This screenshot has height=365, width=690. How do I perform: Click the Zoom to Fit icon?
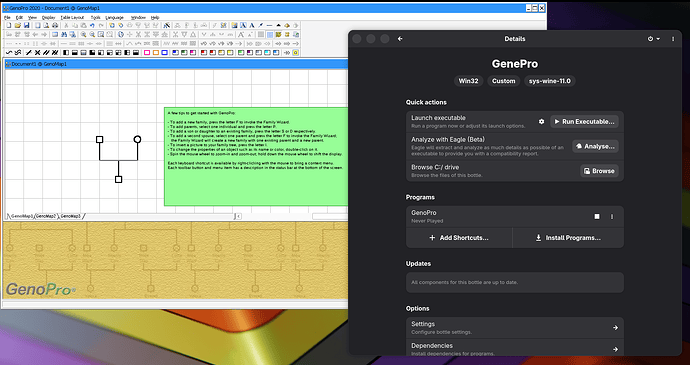coord(101,34)
